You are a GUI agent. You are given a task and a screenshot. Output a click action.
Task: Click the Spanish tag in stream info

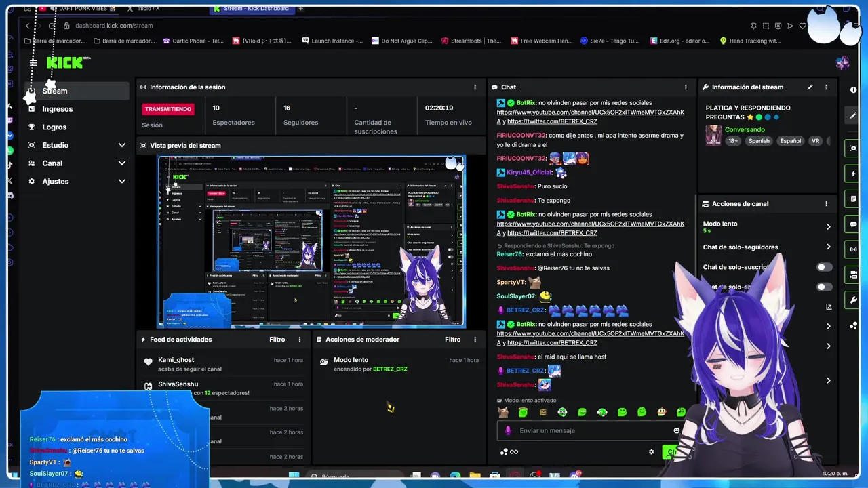coord(759,141)
